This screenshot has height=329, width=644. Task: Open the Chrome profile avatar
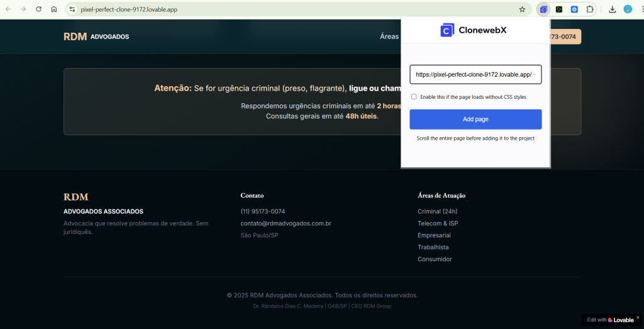628,9
